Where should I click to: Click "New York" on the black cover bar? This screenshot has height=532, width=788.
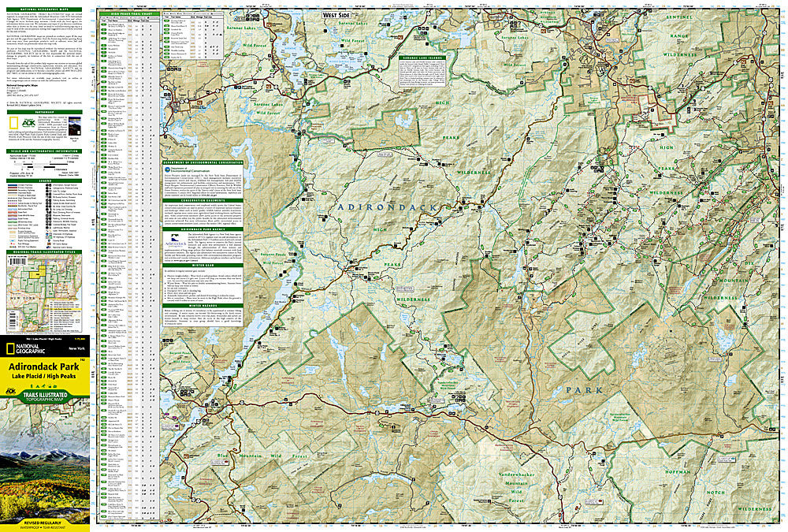click(76, 348)
